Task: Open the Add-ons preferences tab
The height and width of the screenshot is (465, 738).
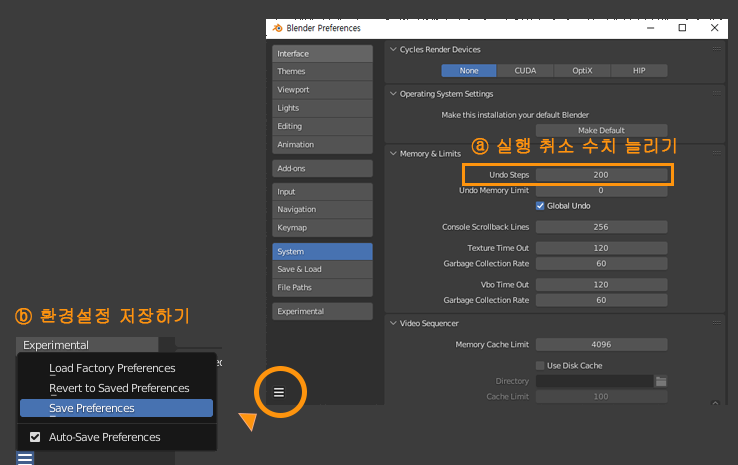Action: click(322, 168)
